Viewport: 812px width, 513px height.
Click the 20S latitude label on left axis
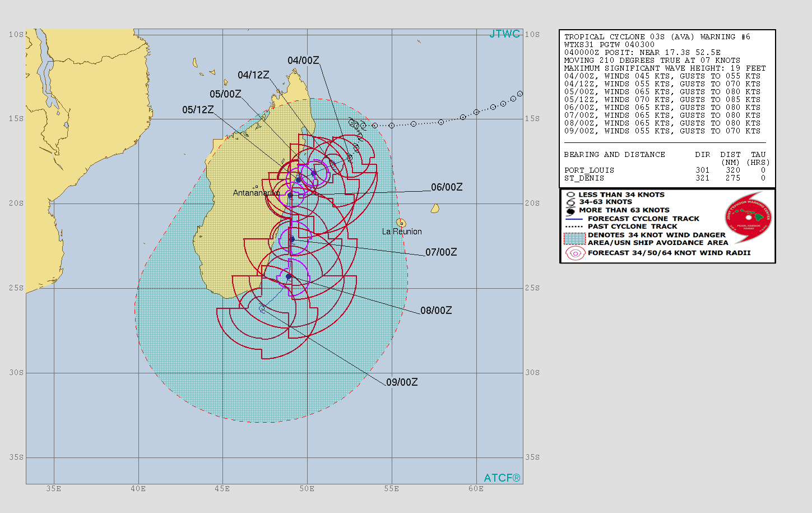[x=16, y=204]
